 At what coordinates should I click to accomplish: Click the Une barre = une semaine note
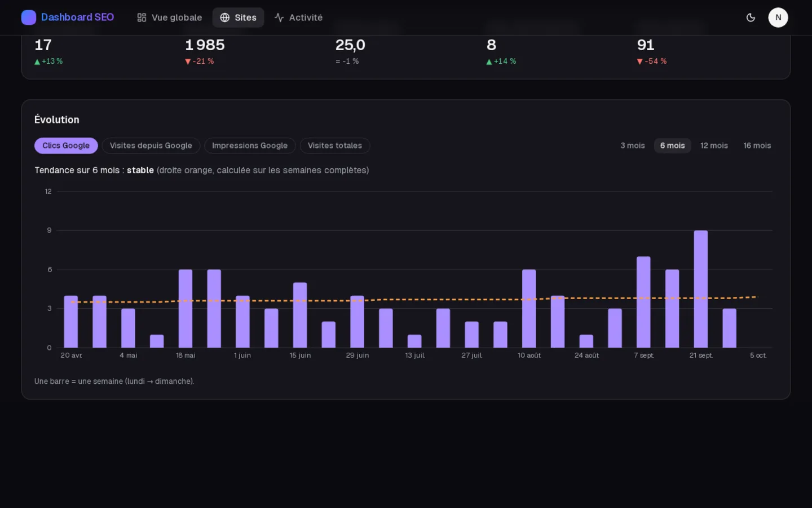click(x=114, y=381)
